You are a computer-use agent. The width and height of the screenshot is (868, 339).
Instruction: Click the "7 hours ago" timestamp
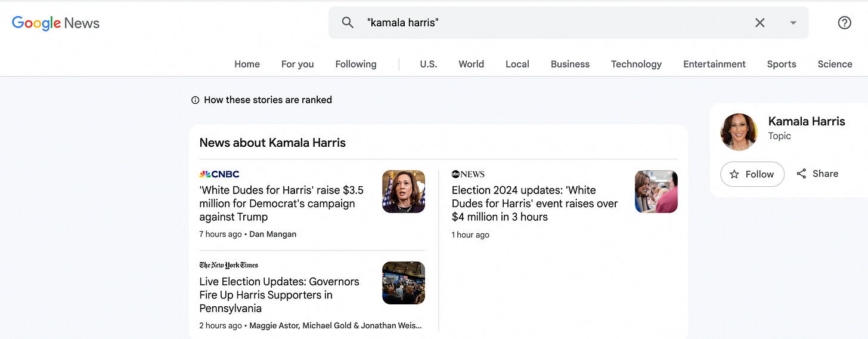coord(221,235)
